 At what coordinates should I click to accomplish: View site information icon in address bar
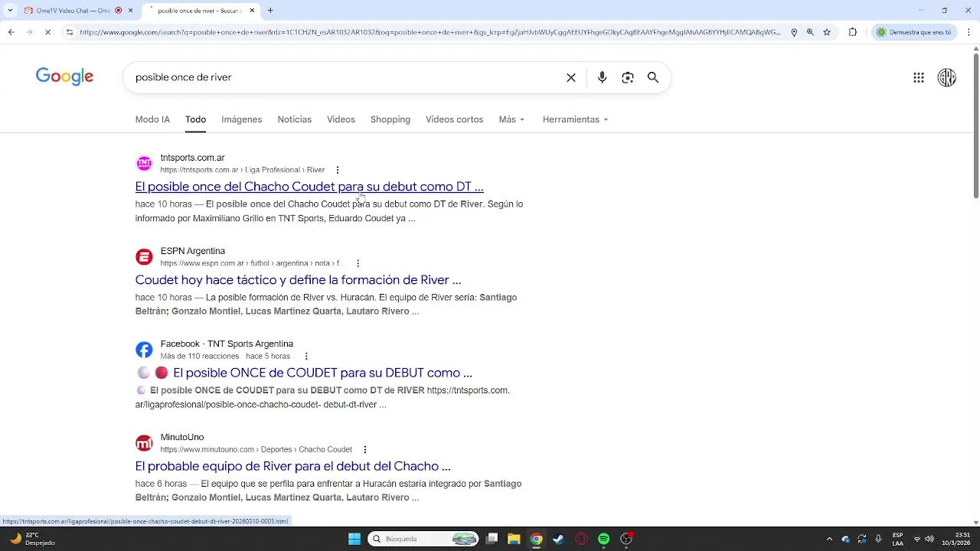pyautogui.click(x=70, y=32)
